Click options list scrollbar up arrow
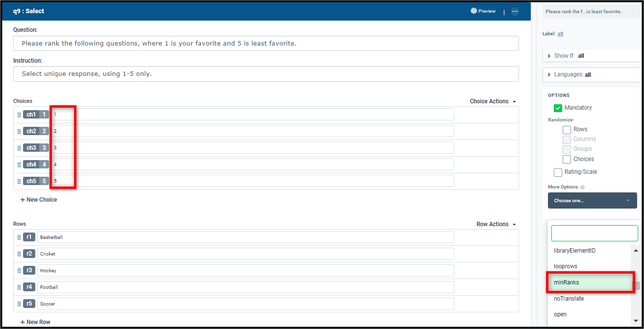Image resolution: width=644 pixels, height=329 pixels. click(636, 251)
